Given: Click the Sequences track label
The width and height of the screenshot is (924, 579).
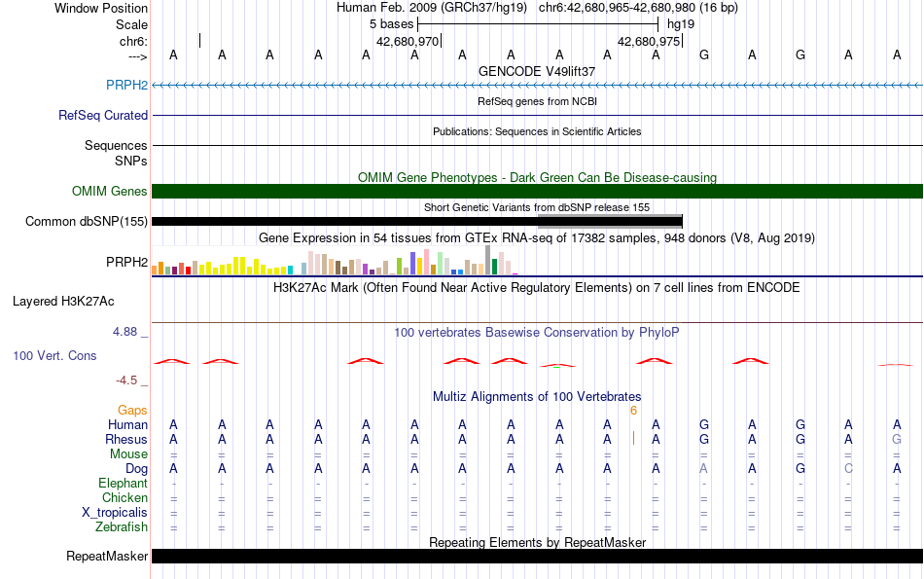Looking at the screenshot, I should [x=116, y=145].
